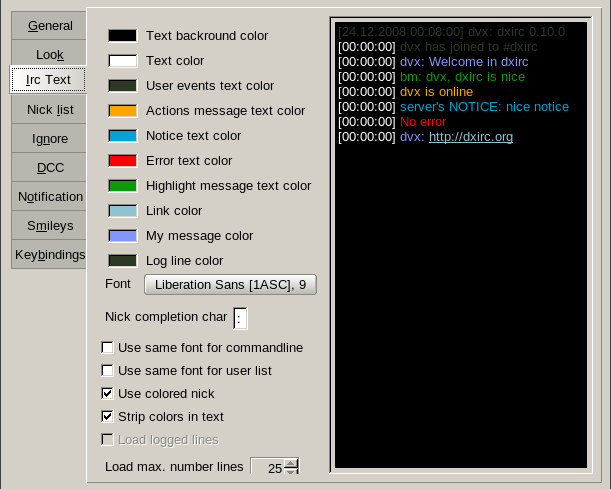Click 'No error' preview text
The image size is (611, 489).
(423, 122)
